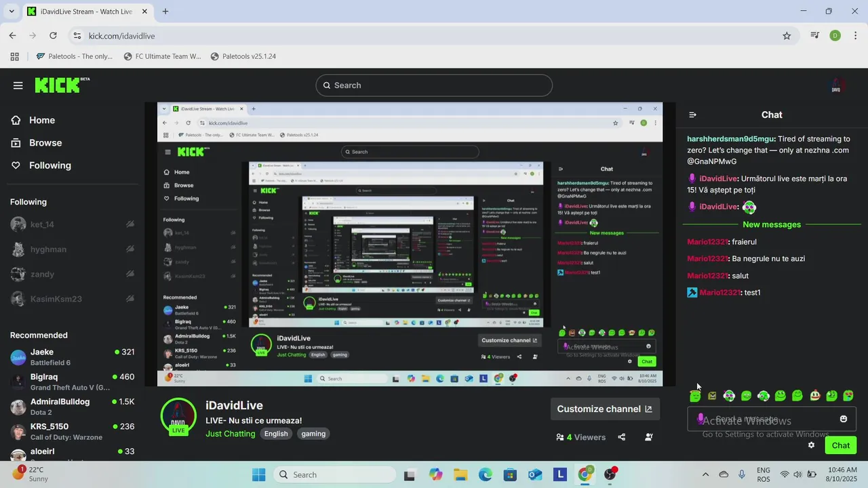868x488 pixels.
Task: Open the weather widget 22°C Sunny
Action: 30,474
